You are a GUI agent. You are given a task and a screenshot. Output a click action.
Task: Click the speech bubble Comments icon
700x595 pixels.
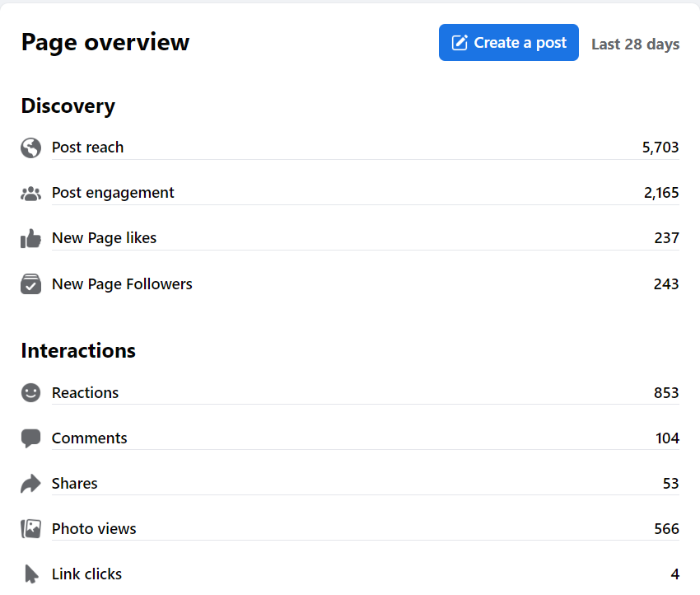point(30,438)
